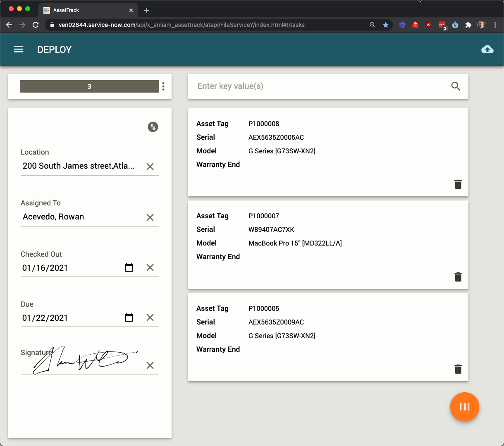Click the cloud upload icon
The image size is (504, 446).
(487, 50)
